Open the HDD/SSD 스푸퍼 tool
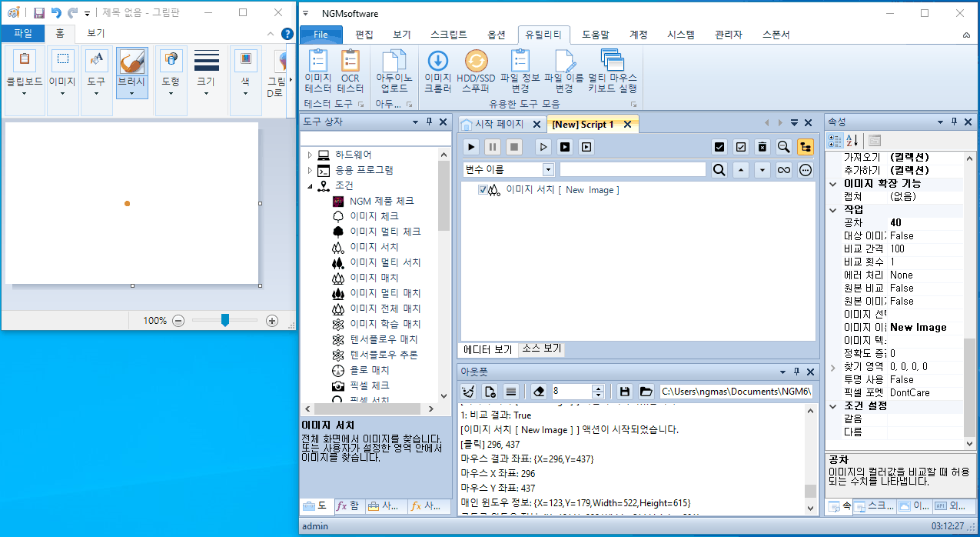 point(477,71)
